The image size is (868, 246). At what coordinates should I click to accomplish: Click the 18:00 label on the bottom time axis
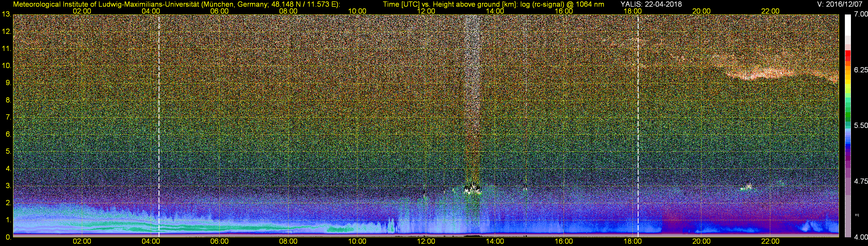[633, 242]
